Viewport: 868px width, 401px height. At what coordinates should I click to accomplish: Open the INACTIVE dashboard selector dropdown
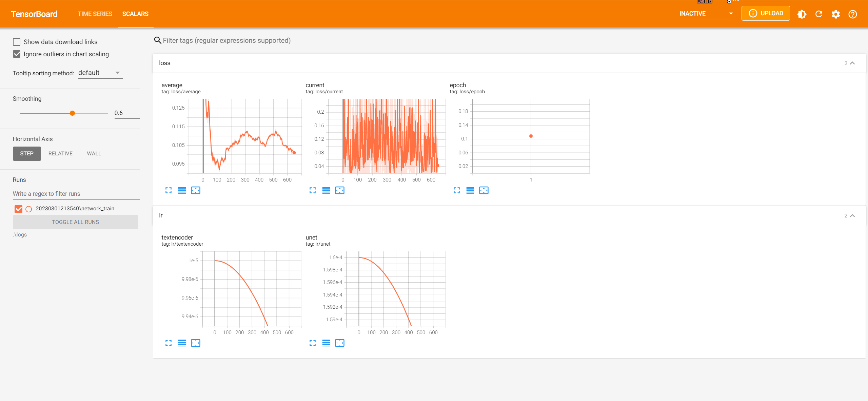(x=707, y=14)
